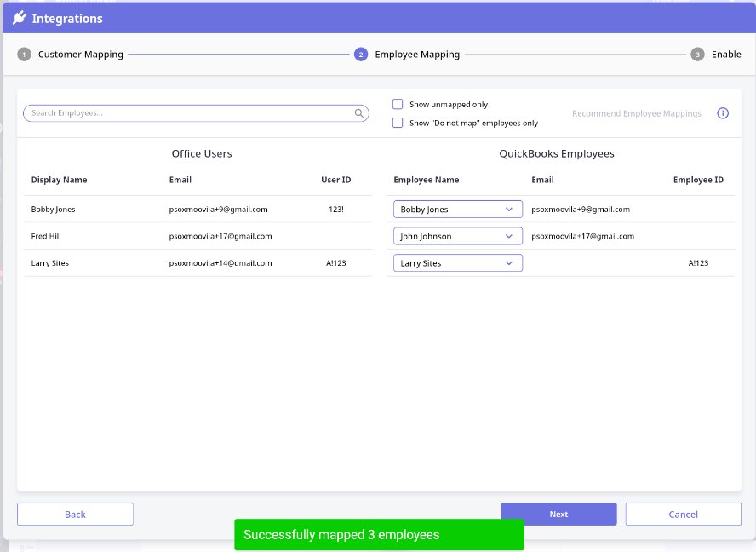Select the Employee Mapping step label
The width and height of the screenshot is (756, 552).
[417, 55]
